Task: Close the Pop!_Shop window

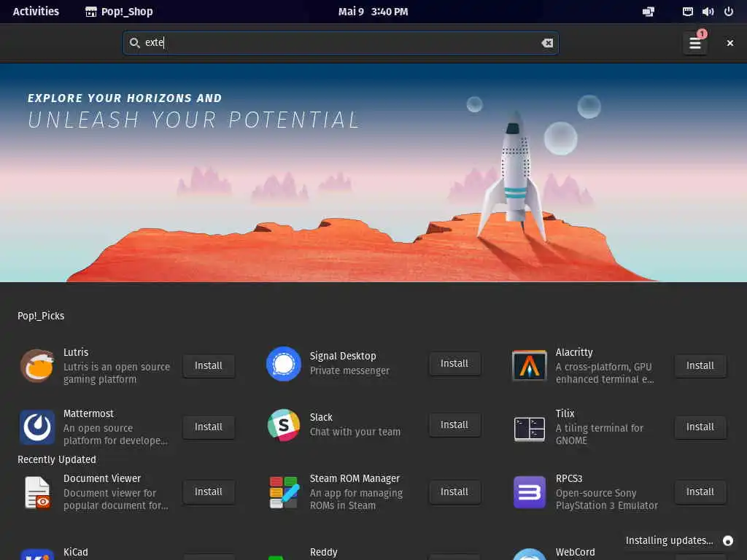Action: [x=729, y=43]
